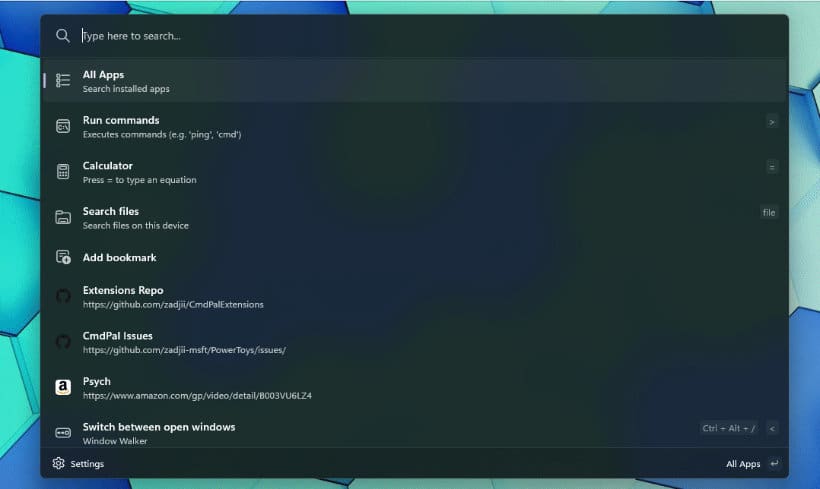Select the Run commands entry
The width and height of the screenshot is (820, 489).
point(415,126)
